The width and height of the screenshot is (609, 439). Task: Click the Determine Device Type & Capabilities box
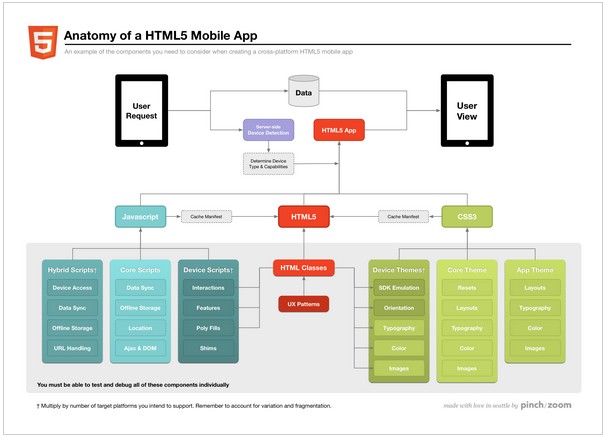tap(269, 163)
